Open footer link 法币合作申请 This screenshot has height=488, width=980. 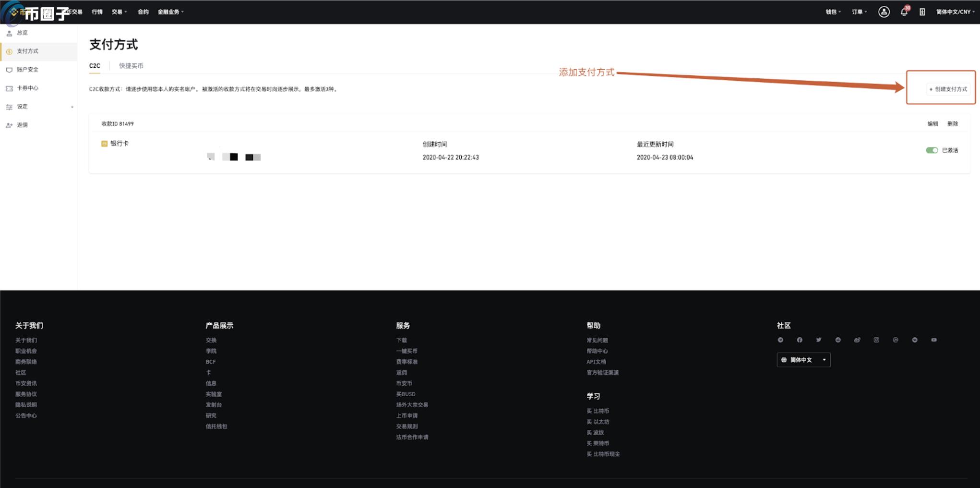pos(412,437)
